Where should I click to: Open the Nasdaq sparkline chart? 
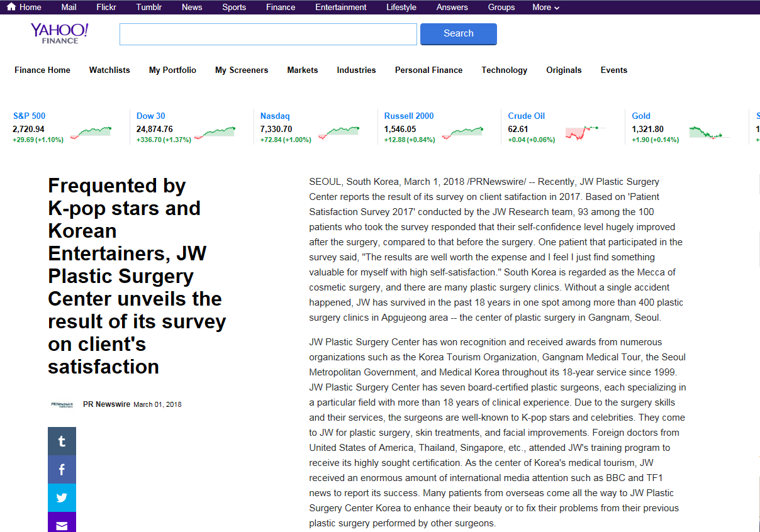click(339, 132)
